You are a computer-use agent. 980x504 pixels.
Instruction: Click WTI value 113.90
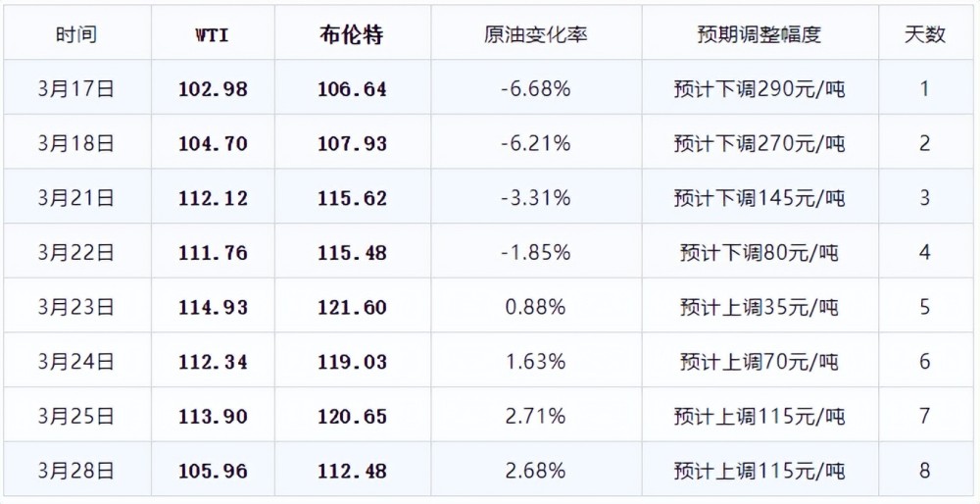[213, 417]
